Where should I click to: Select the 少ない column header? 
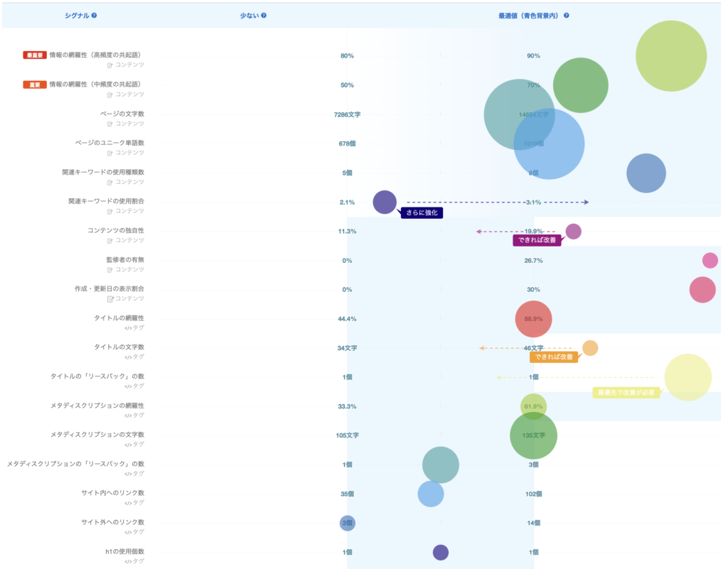[x=250, y=16]
